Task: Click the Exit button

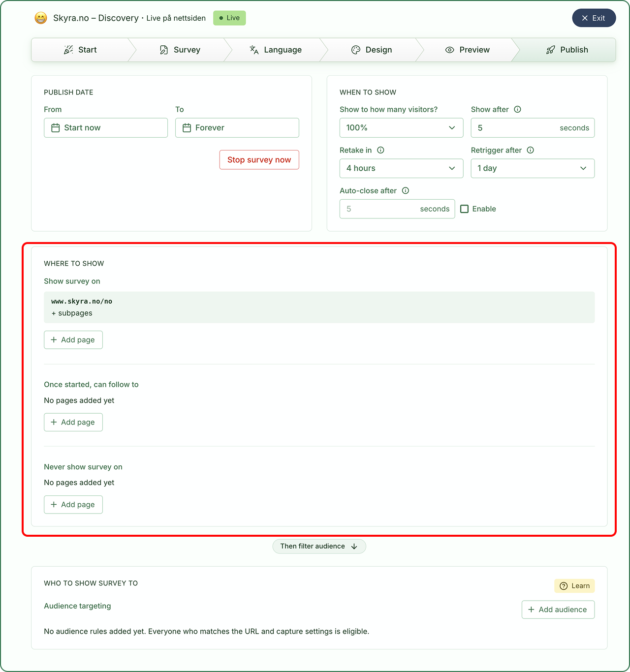Action: tap(594, 18)
